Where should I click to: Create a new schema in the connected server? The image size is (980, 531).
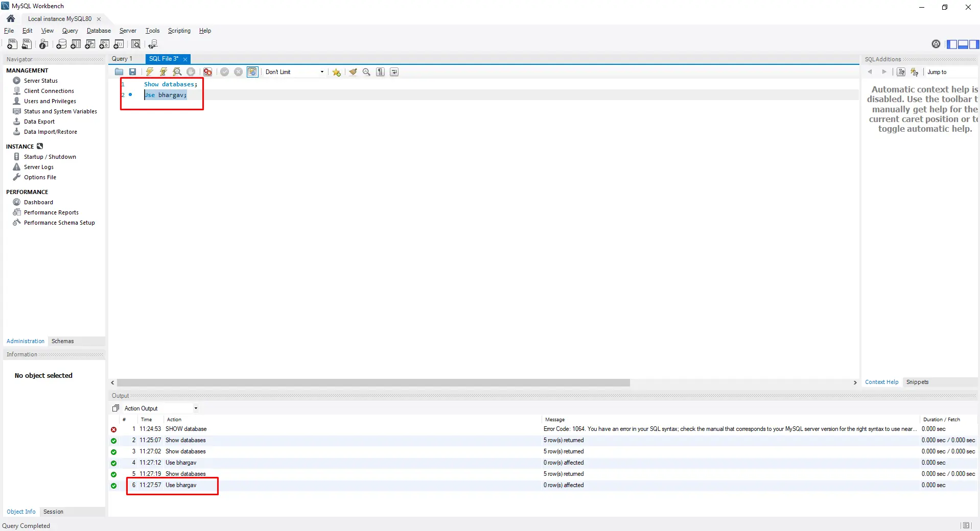pos(61,44)
